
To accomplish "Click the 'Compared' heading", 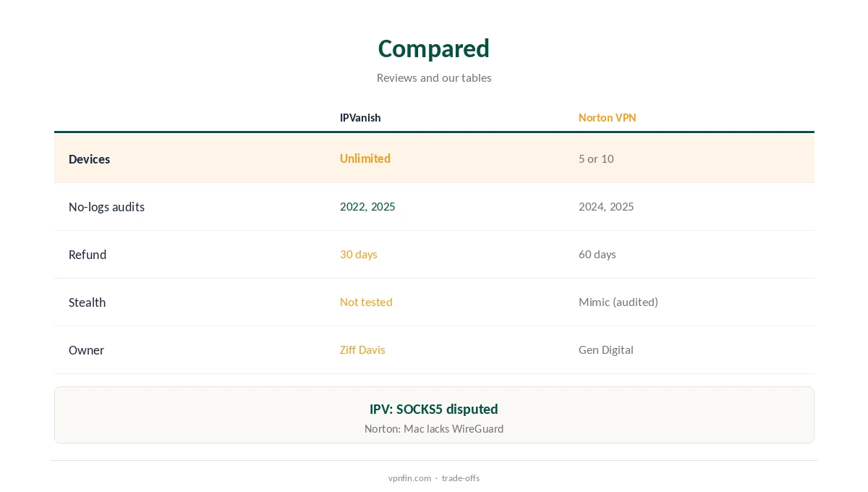I will pyautogui.click(x=434, y=48).
